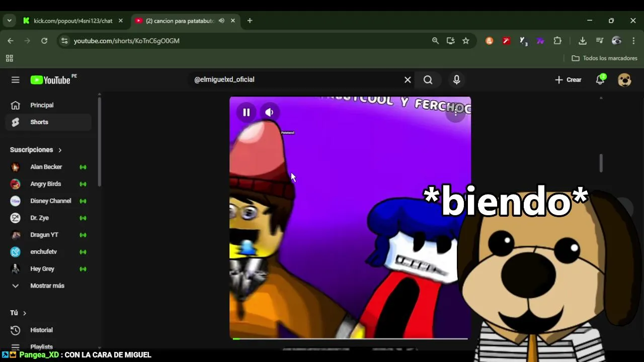Switch to the kick.com chat tab

pyautogui.click(x=73, y=21)
